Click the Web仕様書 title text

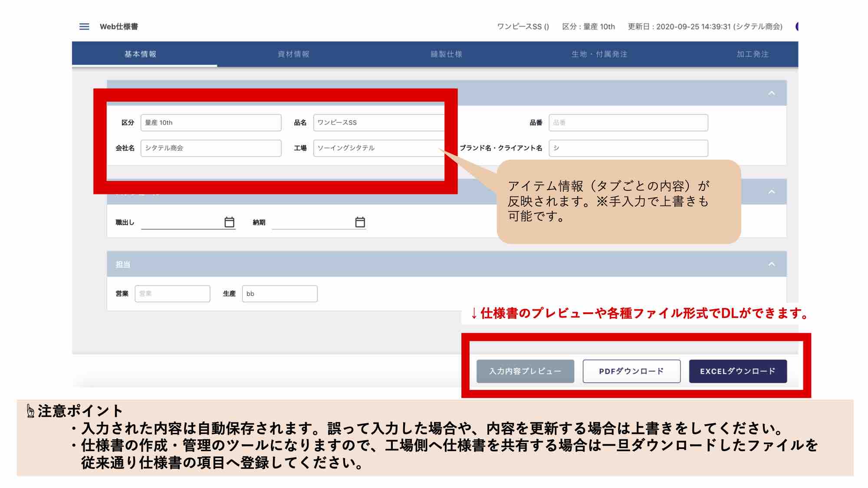(x=119, y=26)
